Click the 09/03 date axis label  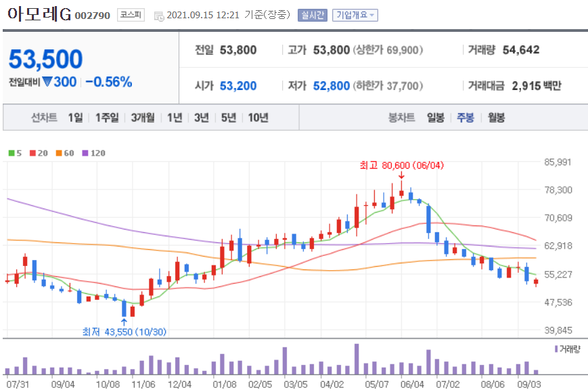(529, 385)
